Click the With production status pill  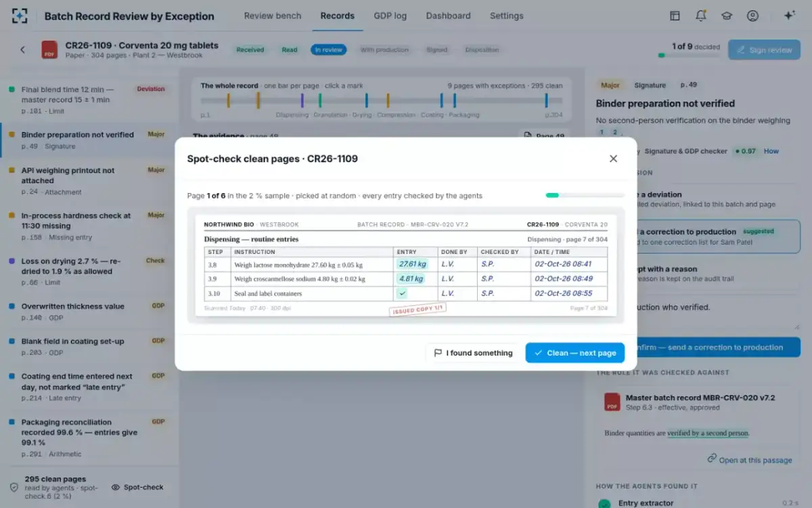point(384,49)
